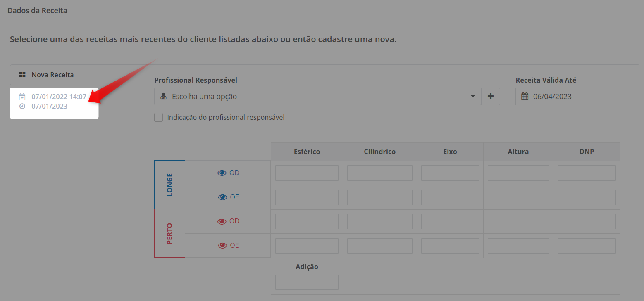Click the Altura field for Longe OE
This screenshot has width=644, height=301.
point(518,197)
